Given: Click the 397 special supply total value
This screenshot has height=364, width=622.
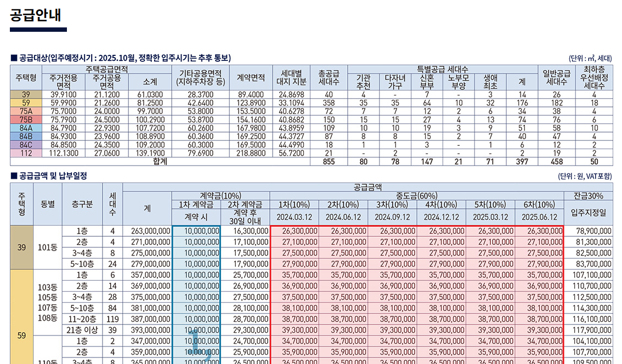Looking at the screenshot, I should (x=522, y=162).
